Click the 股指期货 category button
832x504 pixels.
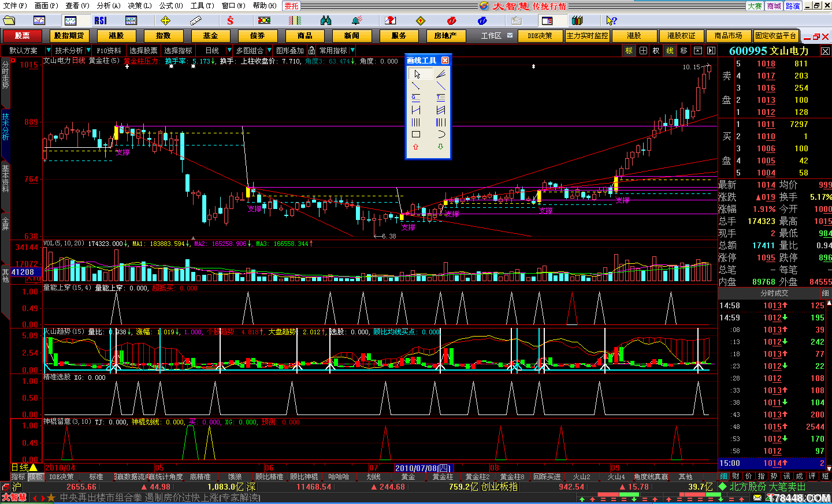[69, 36]
